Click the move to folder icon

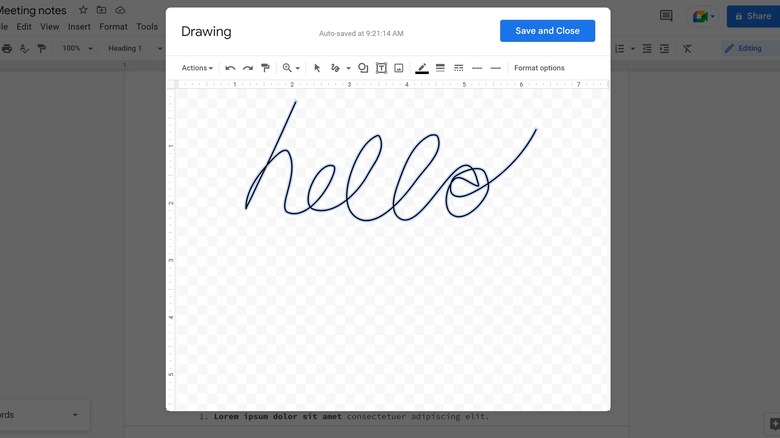pos(101,10)
